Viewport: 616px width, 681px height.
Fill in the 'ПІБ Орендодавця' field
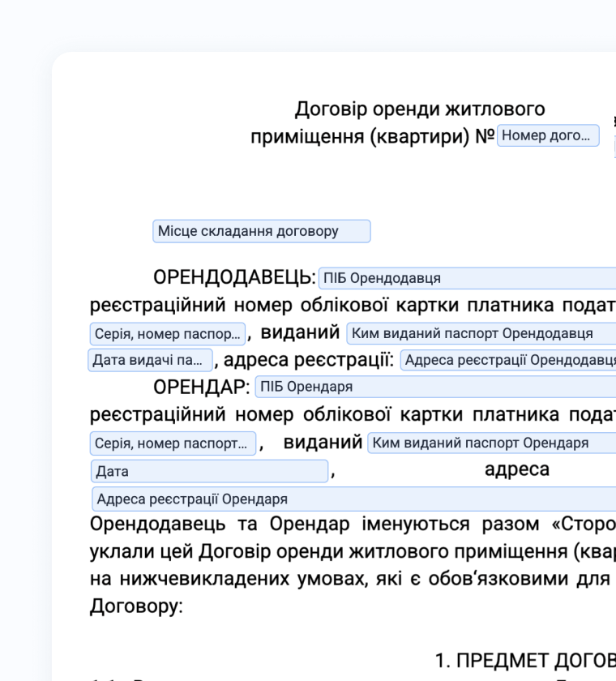click(x=467, y=278)
